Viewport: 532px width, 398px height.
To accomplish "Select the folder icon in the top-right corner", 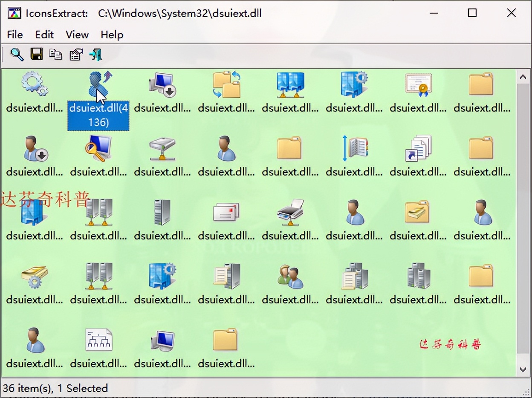I will pos(482,84).
